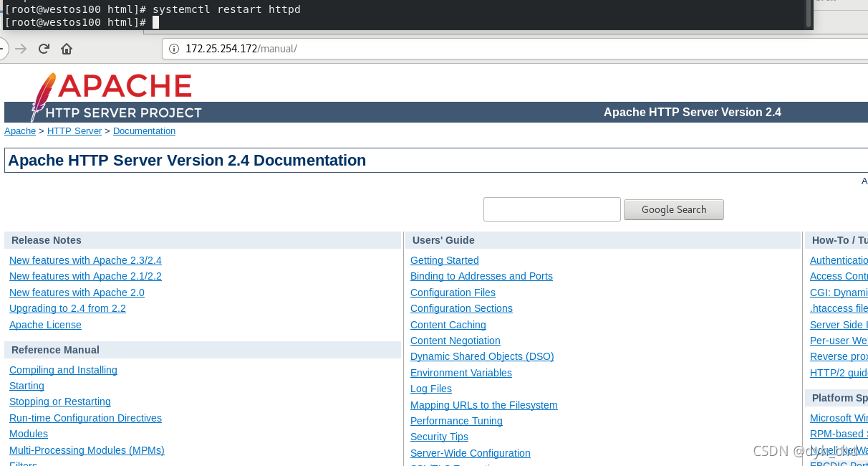Open the Configuration Files link
This screenshot has width=868, height=466.
point(453,293)
